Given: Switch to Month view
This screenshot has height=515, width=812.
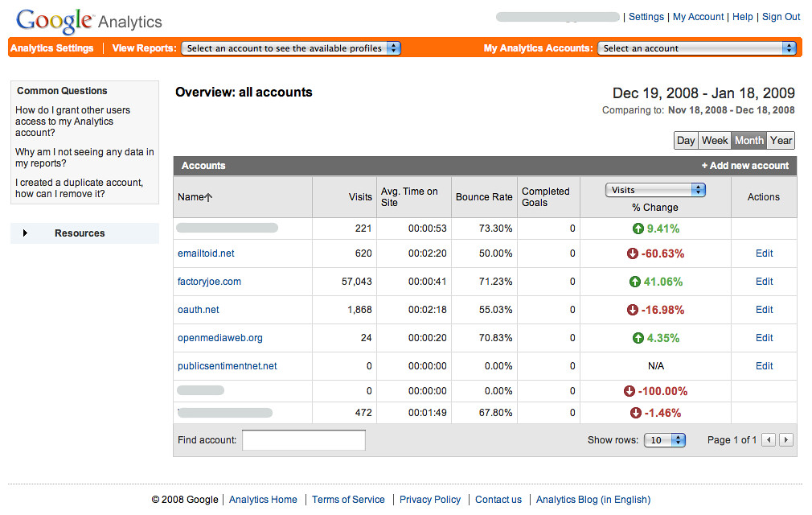Looking at the screenshot, I should pos(748,140).
